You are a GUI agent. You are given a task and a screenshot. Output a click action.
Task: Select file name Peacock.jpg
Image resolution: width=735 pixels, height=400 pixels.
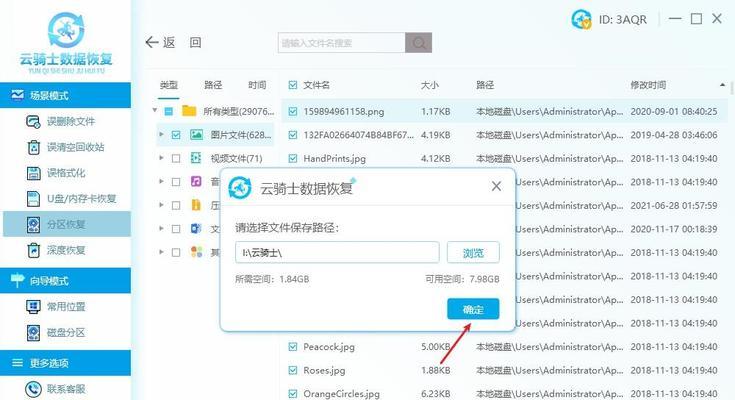(329, 347)
